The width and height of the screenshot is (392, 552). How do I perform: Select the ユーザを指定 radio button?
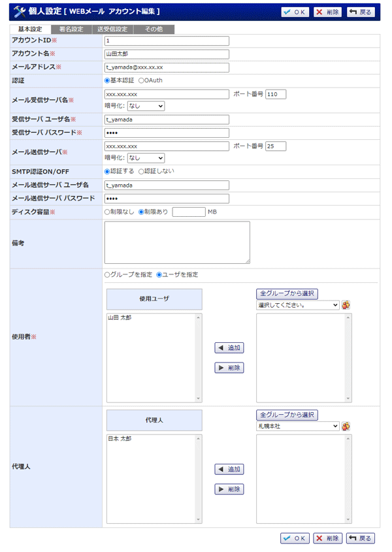[x=159, y=274]
